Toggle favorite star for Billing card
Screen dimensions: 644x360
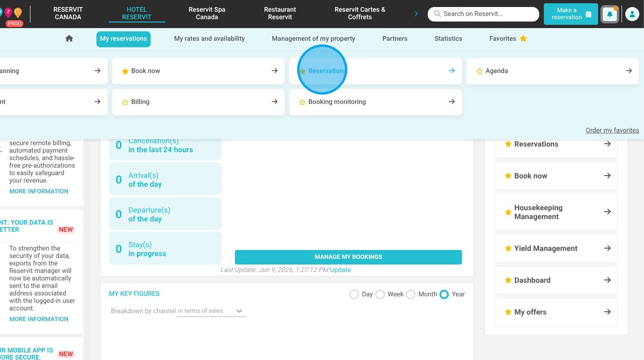click(125, 102)
